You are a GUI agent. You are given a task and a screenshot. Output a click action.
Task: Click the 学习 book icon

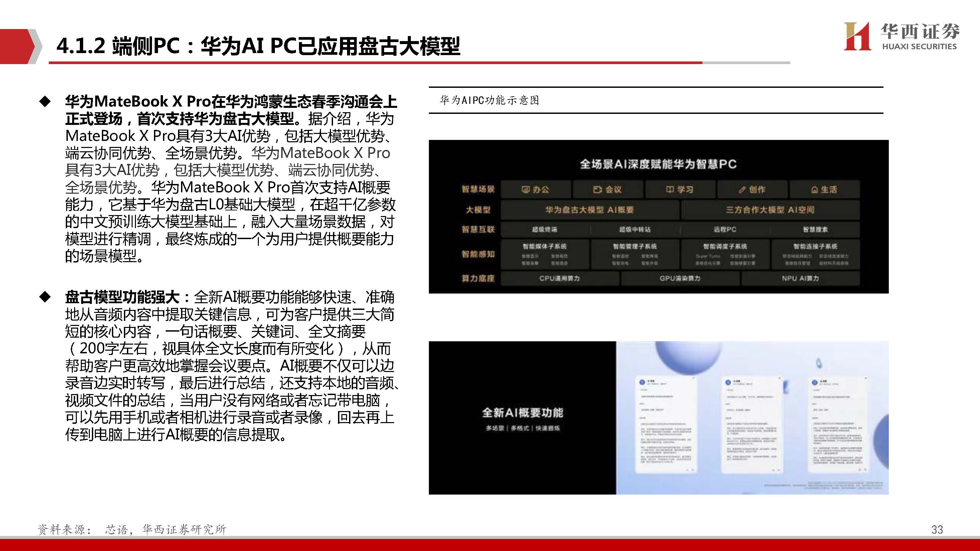click(x=670, y=189)
